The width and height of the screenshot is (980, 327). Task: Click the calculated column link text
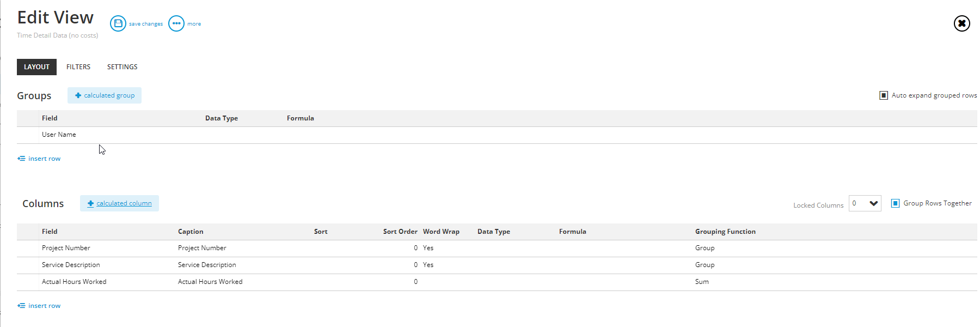pyautogui.click(x=124, y=203)
